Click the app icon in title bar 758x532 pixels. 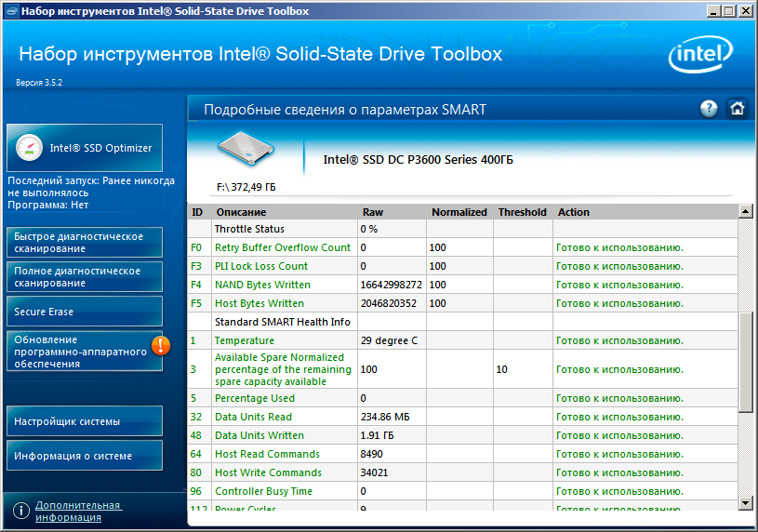11,10
